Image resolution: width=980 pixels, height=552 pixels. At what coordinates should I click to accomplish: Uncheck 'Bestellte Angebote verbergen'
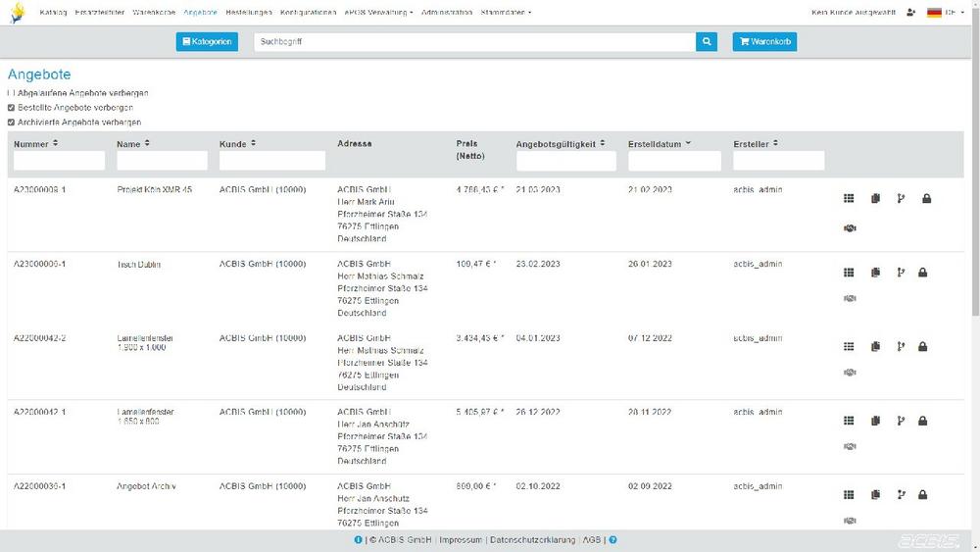(11, 108)
